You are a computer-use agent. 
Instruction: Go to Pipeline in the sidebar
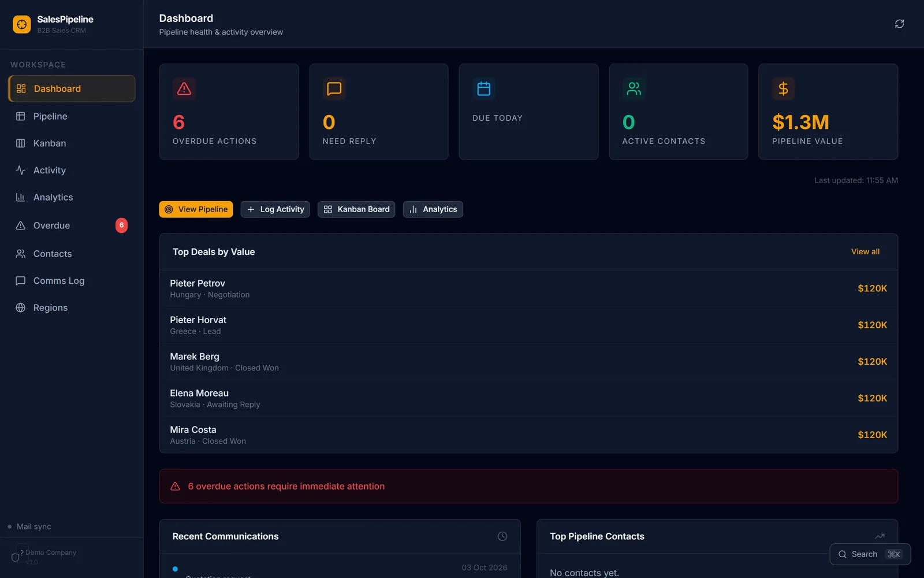click(x=72, y=116)
